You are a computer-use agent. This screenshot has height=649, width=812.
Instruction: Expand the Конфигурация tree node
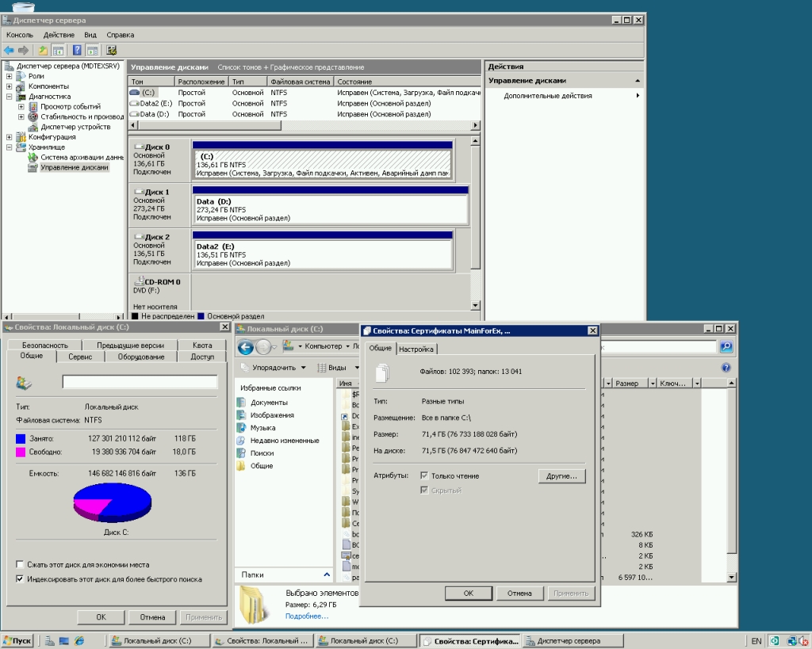pyautogui.click(x=9, y=137)
